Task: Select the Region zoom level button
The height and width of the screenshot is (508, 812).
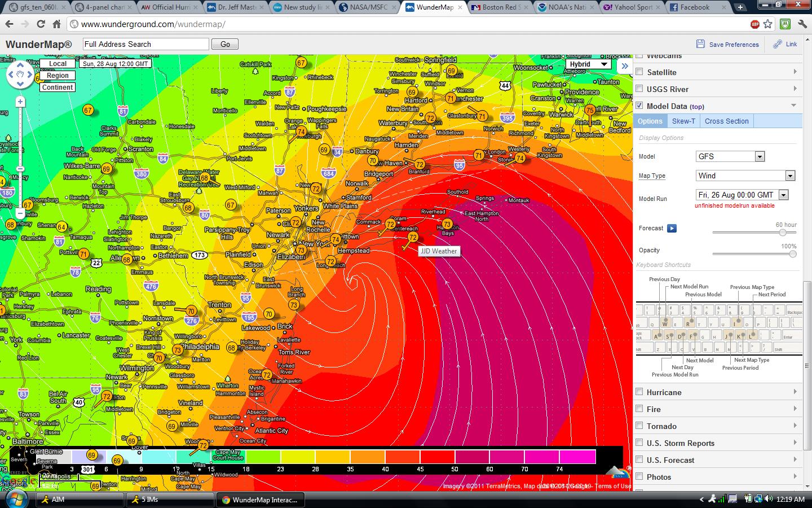Action: point(58,76)
